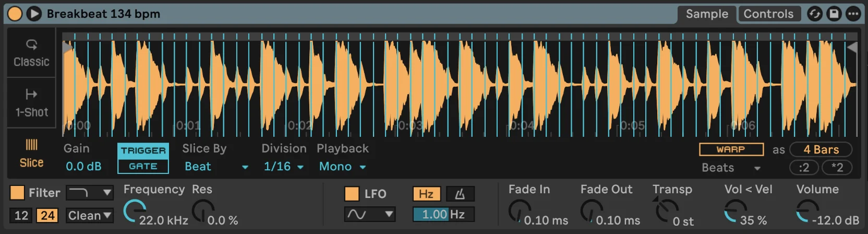
Task: Click the Fade In knob
Action: [520, 210]
